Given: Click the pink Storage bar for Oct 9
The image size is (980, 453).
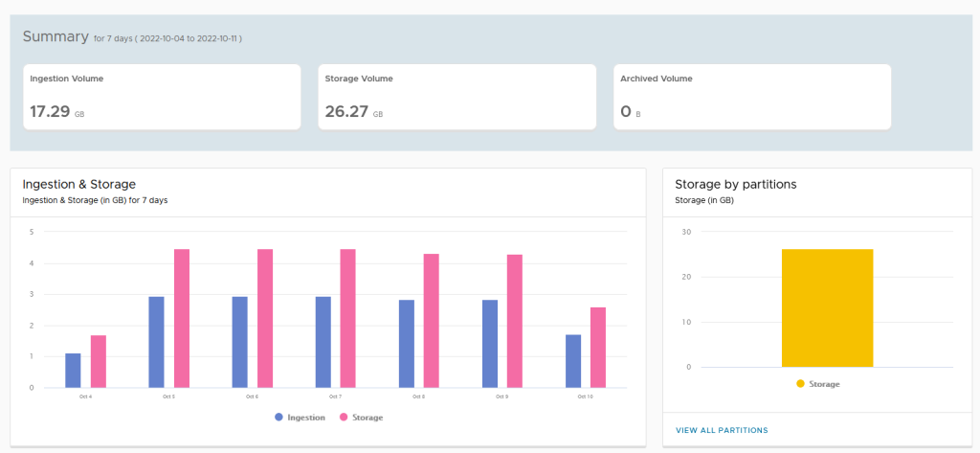Looking at the screenshot, I should [x=515, y=321].
